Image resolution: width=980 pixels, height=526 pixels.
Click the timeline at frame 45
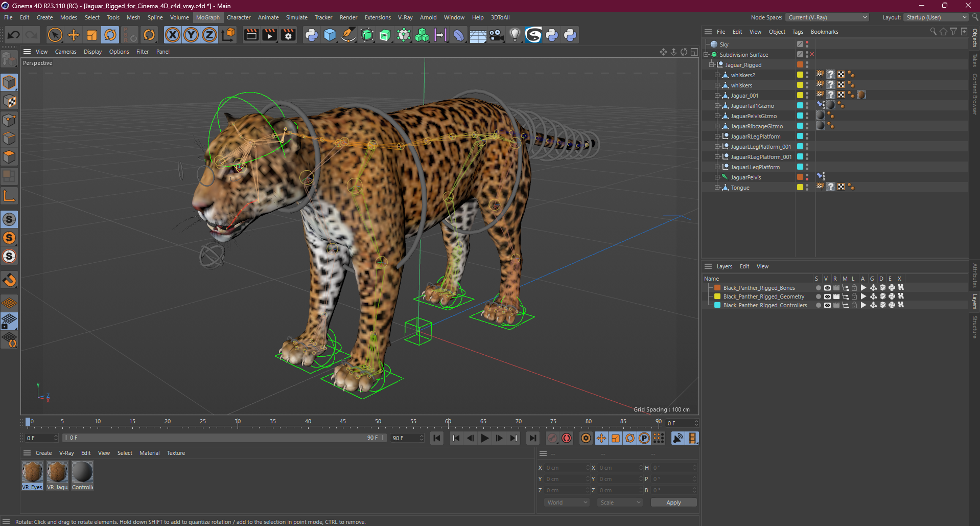pos(343,423)
